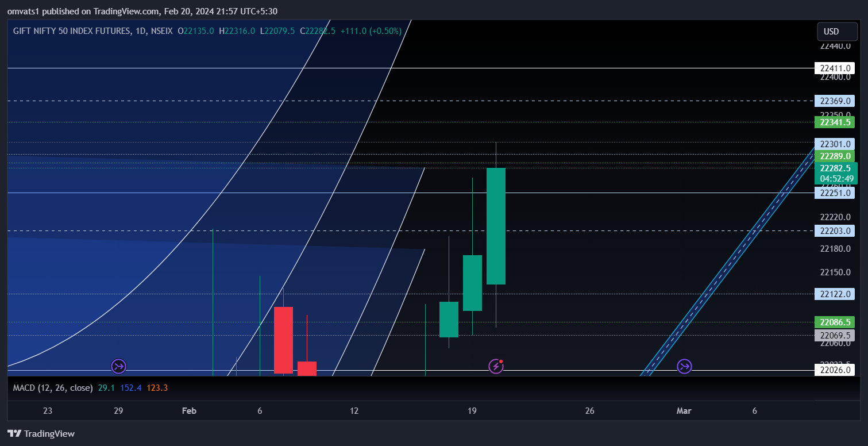The height and width of the screenshot is (446, 868).
Task: Select the green 22086.5 price label
Action: 834,322
